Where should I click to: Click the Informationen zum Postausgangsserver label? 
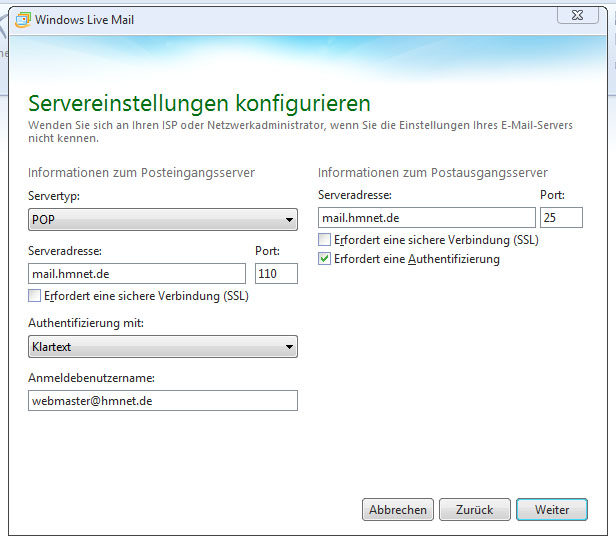(433, 173)
